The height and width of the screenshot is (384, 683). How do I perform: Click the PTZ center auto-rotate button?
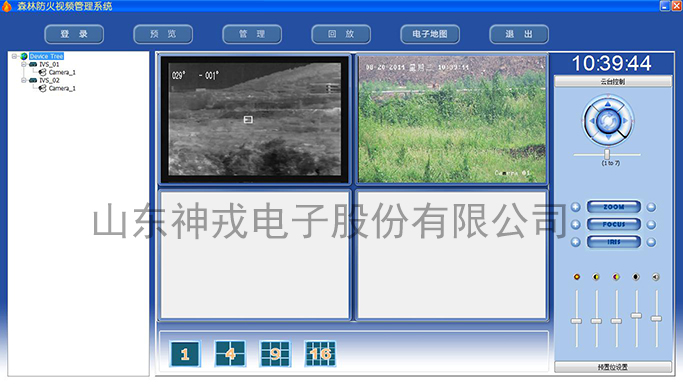[x=608, y=121]
